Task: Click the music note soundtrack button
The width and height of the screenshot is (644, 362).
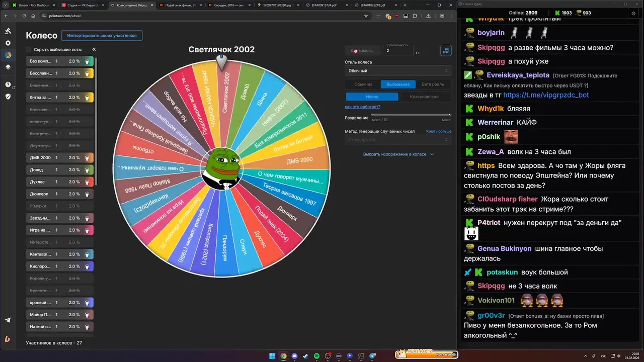Action: [446, 50]
